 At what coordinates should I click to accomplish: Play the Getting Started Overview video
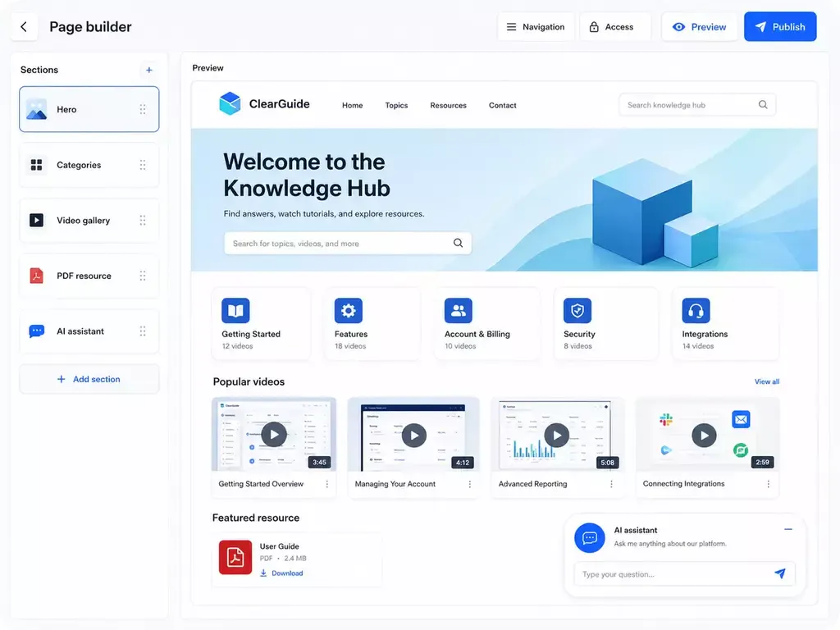274,435
